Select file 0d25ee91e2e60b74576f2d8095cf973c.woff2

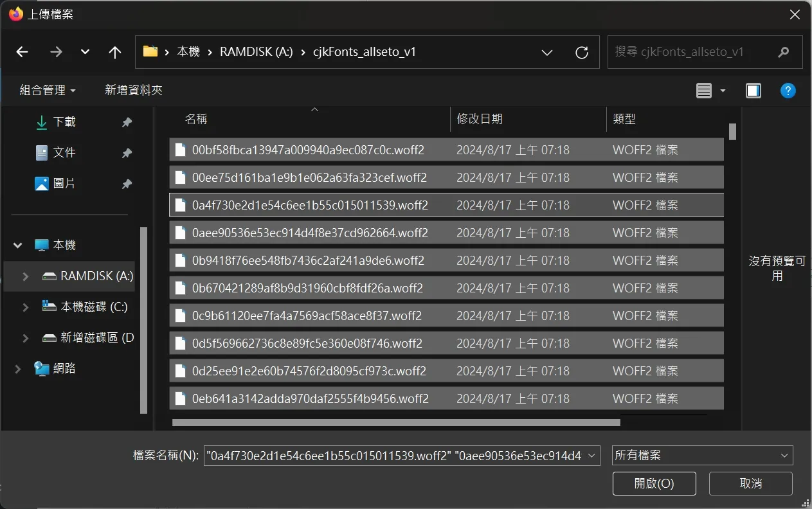(x=309, y=371)
